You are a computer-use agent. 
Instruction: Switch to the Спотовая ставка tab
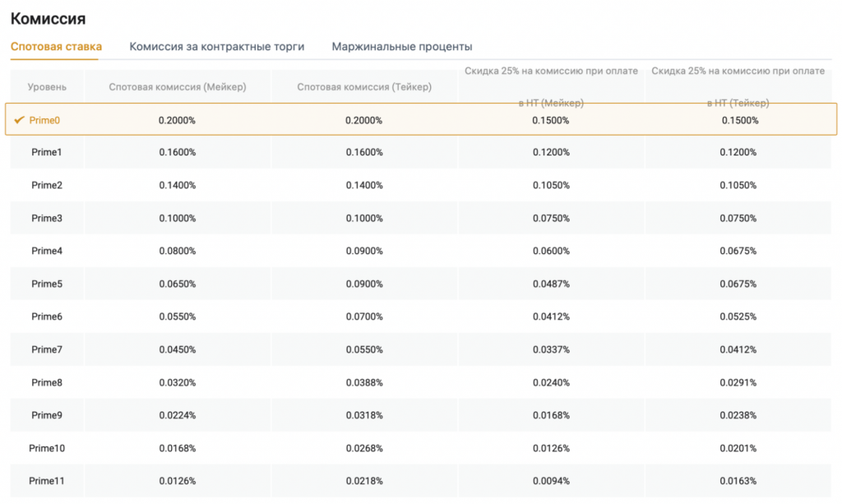pos(56,47)
